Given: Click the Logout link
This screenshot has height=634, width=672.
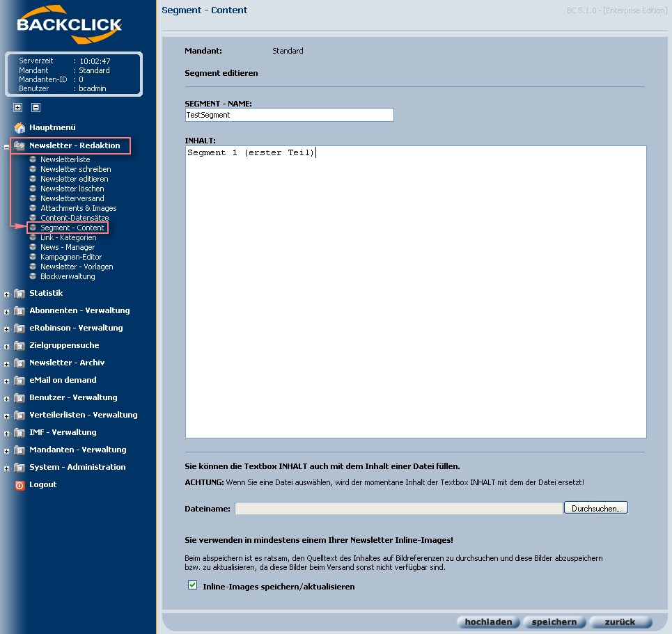Looking at the screenshot, I should [43, 484].
